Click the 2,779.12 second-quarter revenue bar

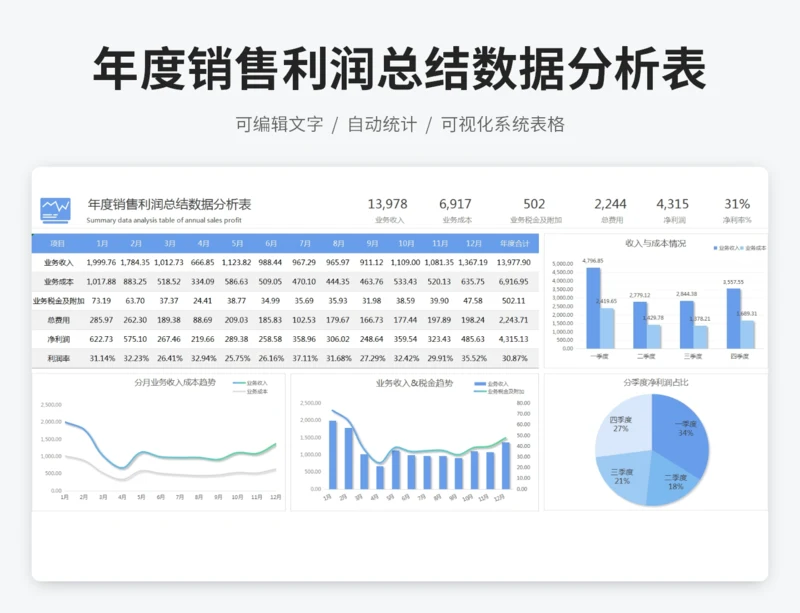pos(640,325)
